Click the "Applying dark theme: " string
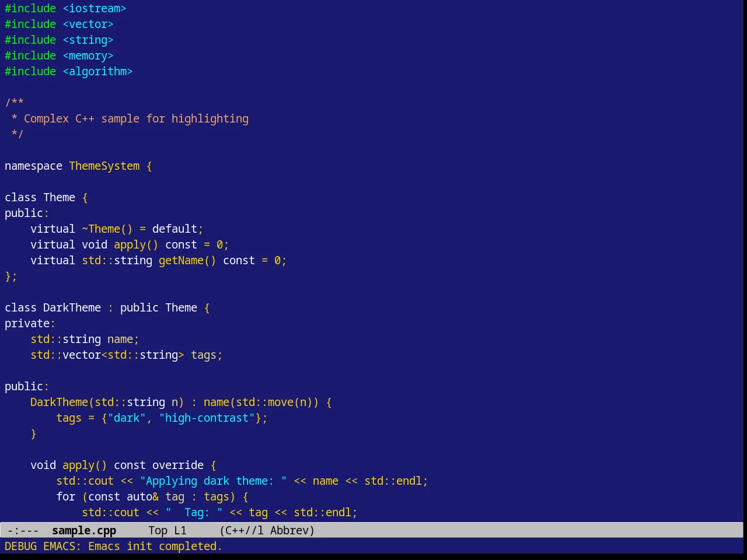The height and width of the screenshot is (560, 747). point(213,481)
